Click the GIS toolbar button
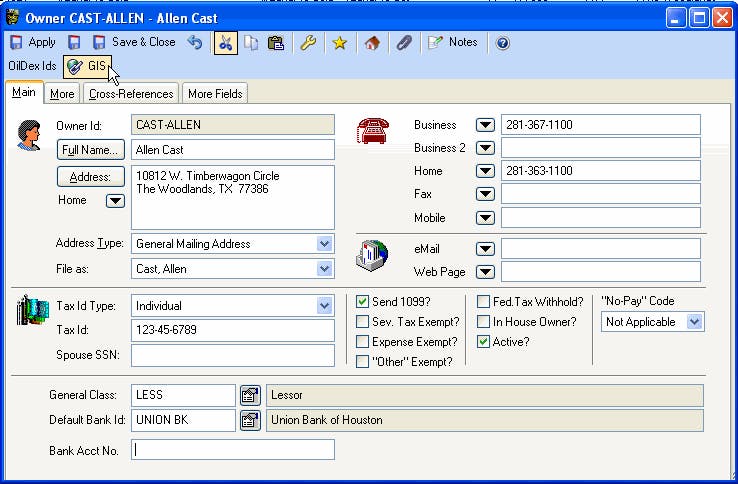Viewport: 738px width, 484px height. [x=88, y=66]
